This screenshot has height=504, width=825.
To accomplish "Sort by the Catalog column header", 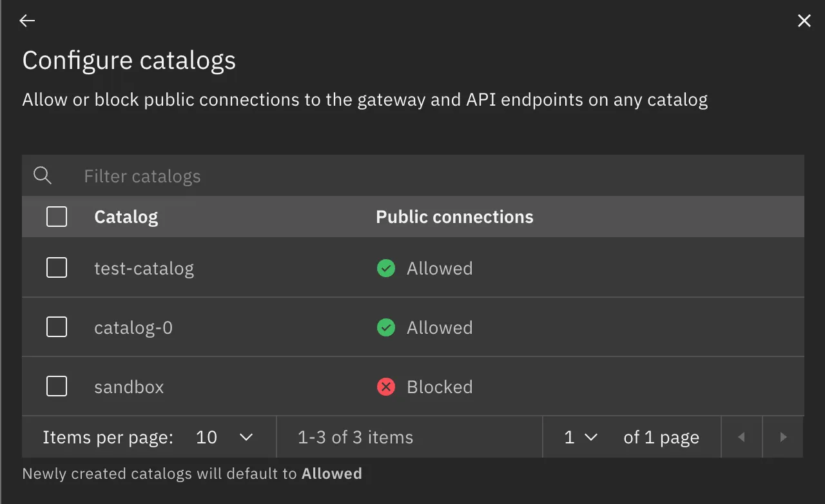I will 126,217.
